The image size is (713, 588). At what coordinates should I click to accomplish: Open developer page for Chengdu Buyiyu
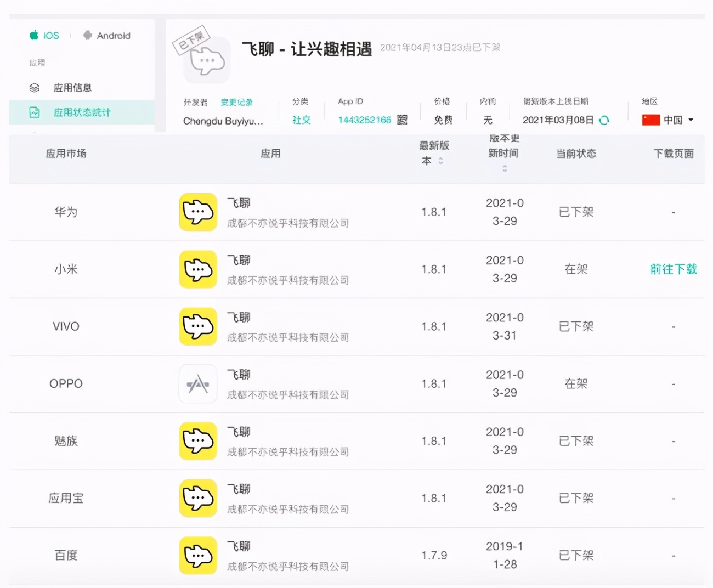pos(223,121)
